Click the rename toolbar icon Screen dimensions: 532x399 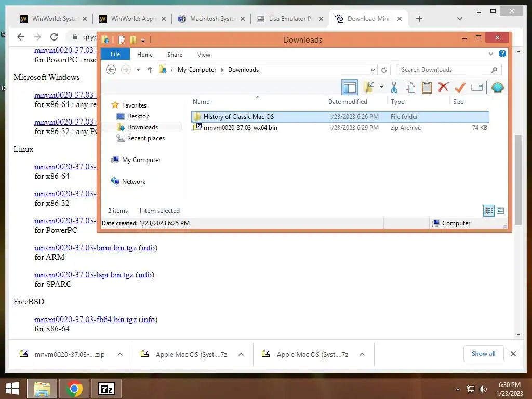(x=477, y=87)
